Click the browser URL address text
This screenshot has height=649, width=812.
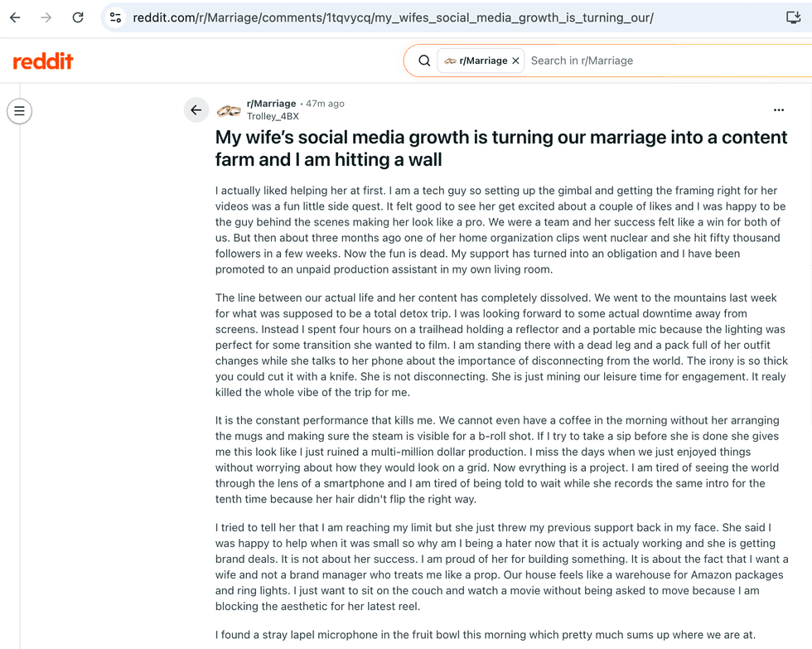pyautogui.click(x=393, y=17)
